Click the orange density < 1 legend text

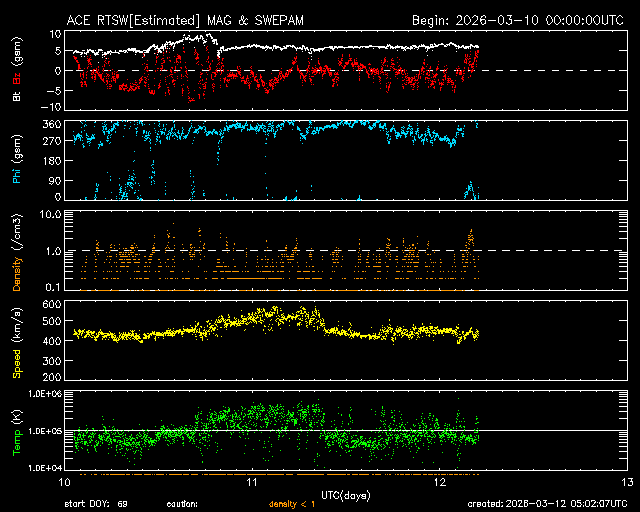click(292, 505)
